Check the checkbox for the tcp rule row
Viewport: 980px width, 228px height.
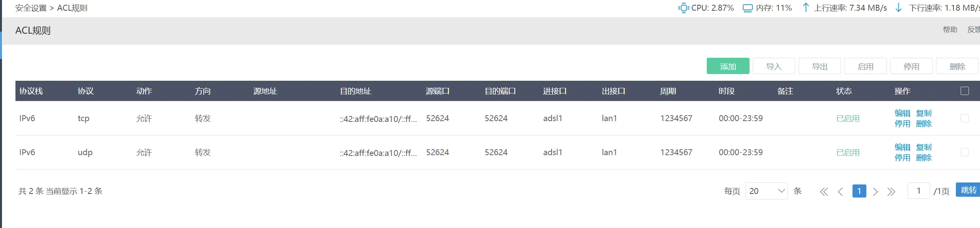(965, 118)
